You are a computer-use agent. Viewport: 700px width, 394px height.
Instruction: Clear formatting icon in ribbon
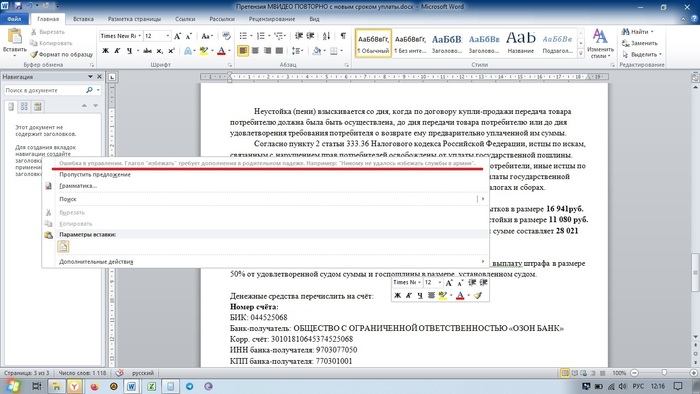pos(226,36)
